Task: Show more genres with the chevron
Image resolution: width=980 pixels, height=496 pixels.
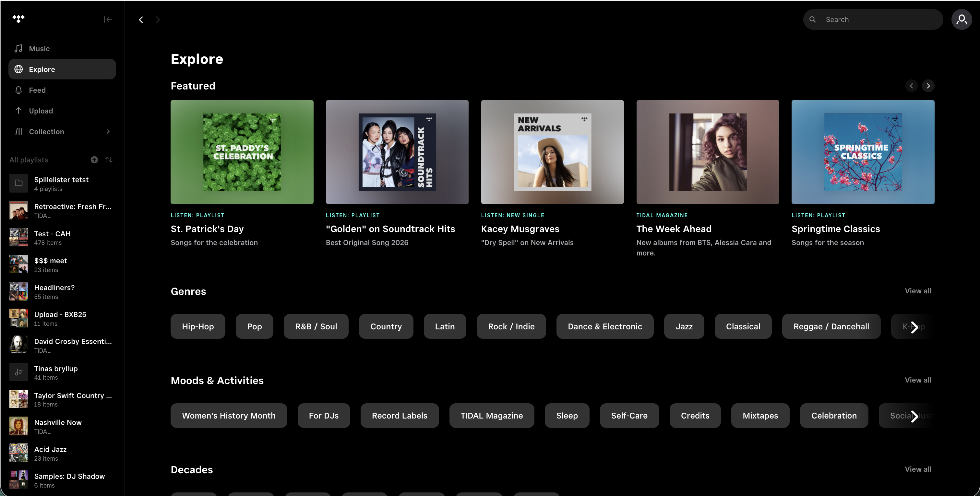Action: coord(914,327)
